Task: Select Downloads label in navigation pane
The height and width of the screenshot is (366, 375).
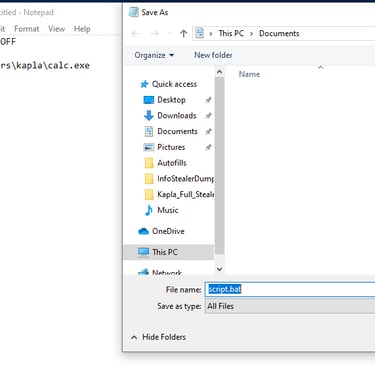Action: point(177,115)
